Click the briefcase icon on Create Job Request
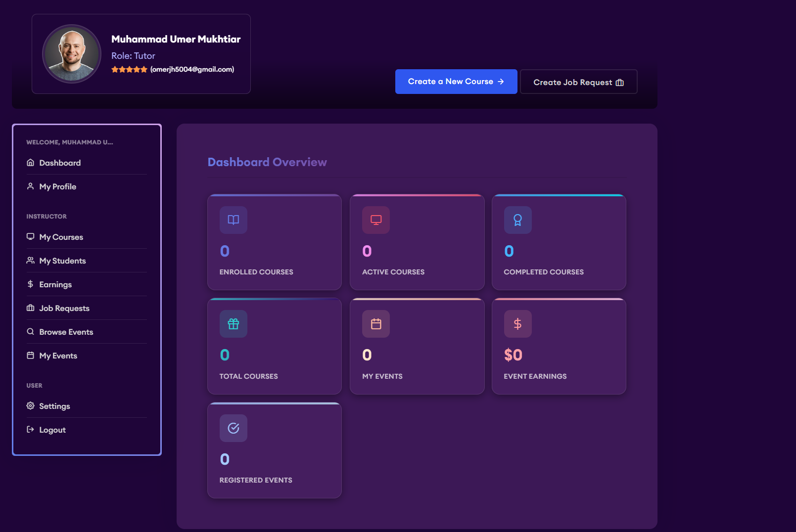Image resolution: width=796 pixels, height=532 pixels. tap(620, 83)
